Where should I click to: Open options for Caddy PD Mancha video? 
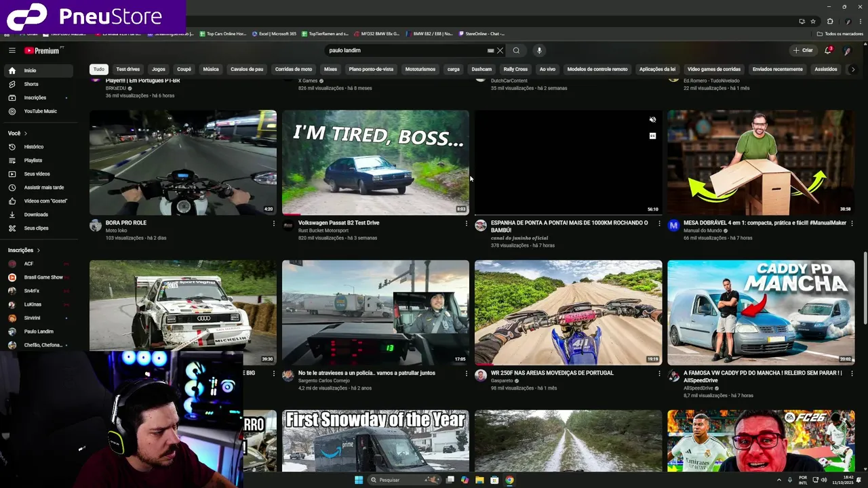click(x=852, y=373)
